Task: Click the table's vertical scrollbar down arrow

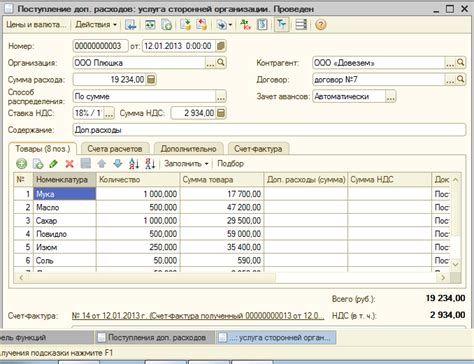Action: coord(456,265)
